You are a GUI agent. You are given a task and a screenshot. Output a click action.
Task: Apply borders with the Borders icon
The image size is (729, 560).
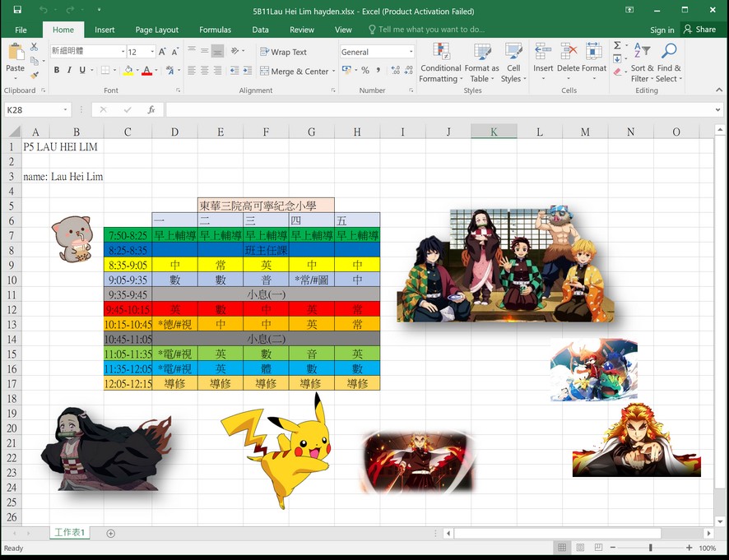pos(105,70)
